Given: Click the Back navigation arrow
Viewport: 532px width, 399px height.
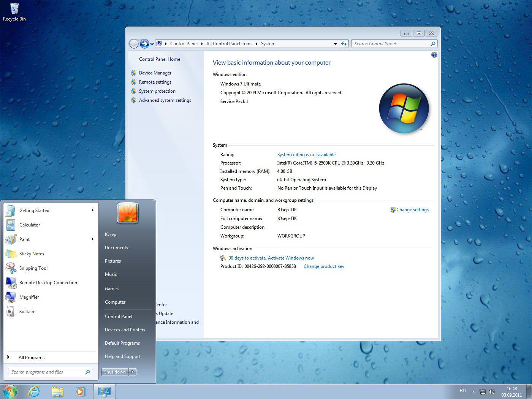Looking at the screenshot, I should (134, 44).
